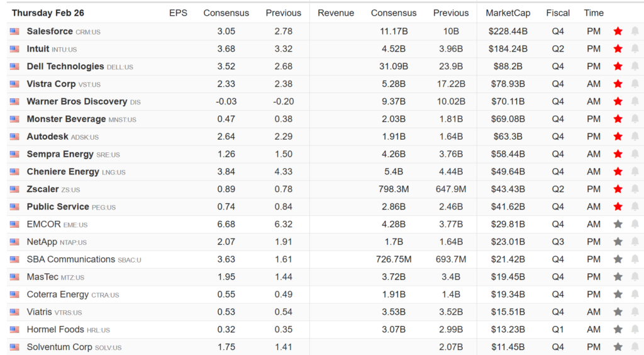Click the gray star for Solventum Corp
The height and width of the screenshot is (355, 644).
point(618,347)
